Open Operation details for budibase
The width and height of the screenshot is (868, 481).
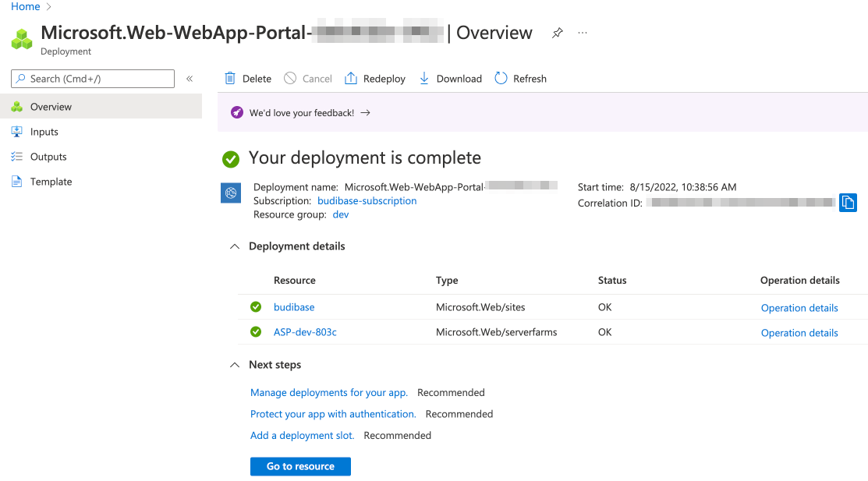(x=799, y=308)
